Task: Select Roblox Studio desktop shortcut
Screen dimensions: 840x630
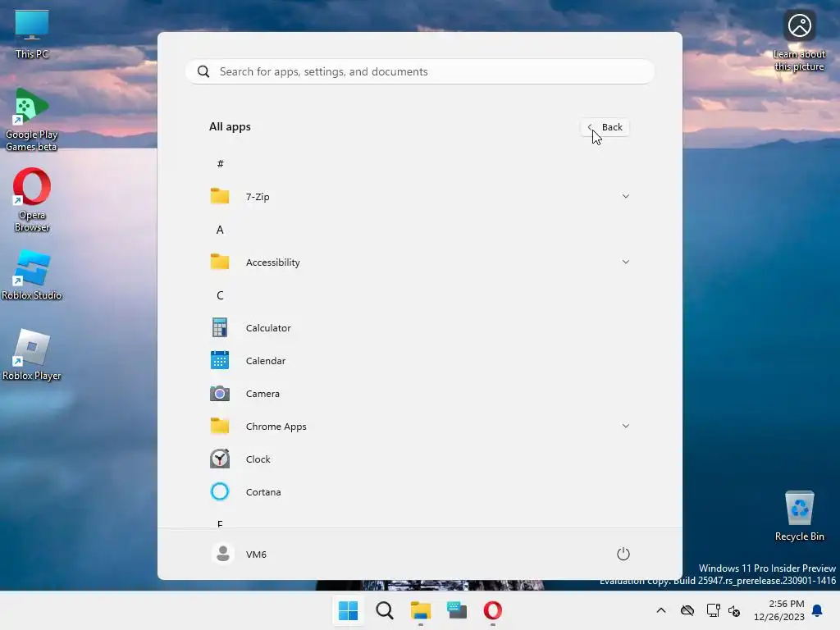Action: point(32,275)
